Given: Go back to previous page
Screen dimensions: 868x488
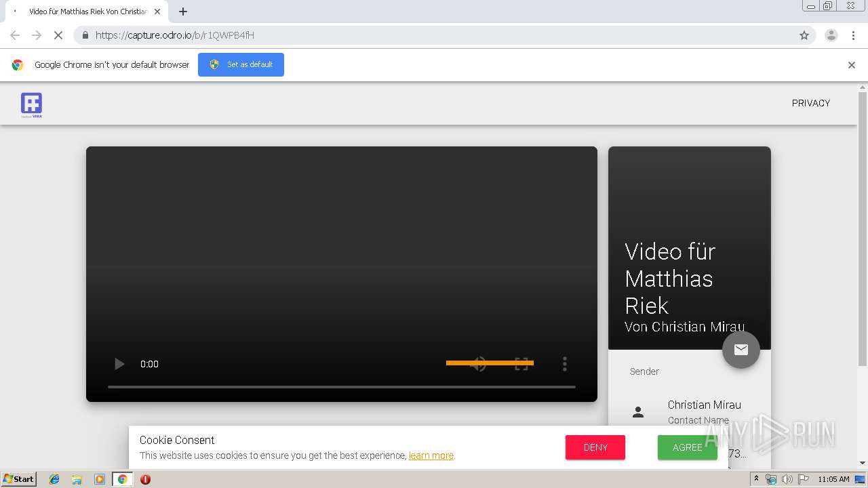Looking at the screenshot, I should pos(15,35).
